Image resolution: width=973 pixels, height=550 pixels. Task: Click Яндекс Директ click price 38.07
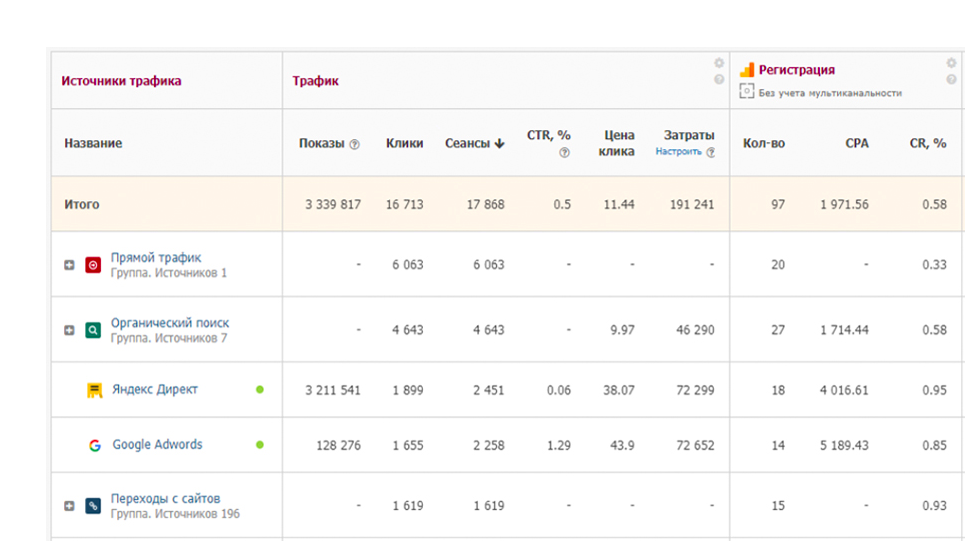(619, 390)
